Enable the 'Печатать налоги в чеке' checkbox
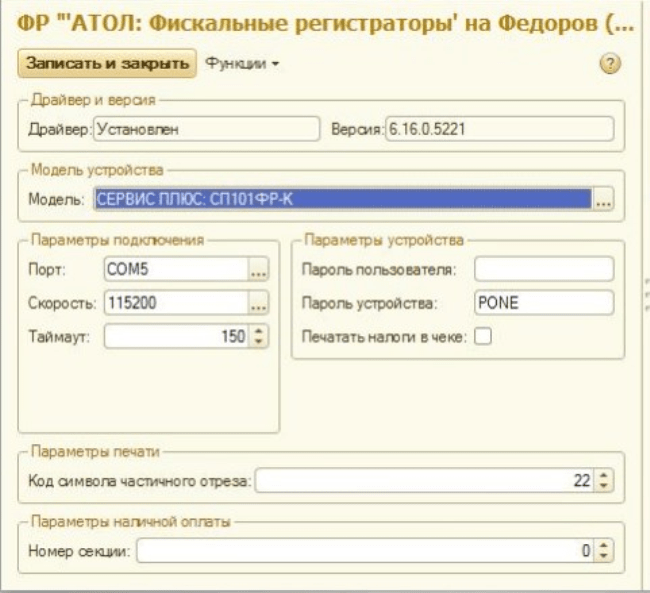Screen dimensions: 650x593 pos(483,336)
